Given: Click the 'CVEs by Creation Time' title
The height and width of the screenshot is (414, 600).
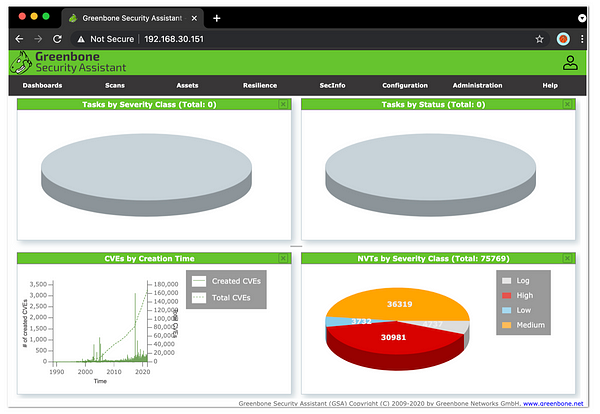Looking at the screenshot, I should click(x=149, y=259).
